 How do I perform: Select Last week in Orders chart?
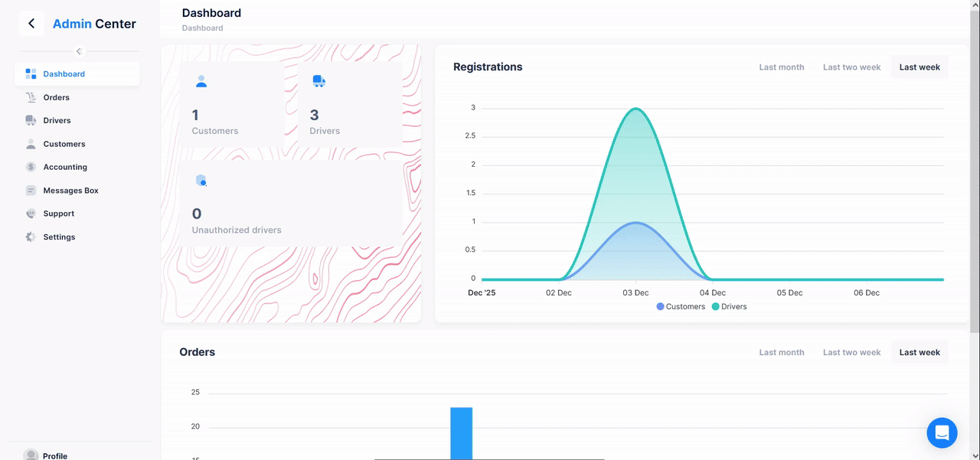920,352
